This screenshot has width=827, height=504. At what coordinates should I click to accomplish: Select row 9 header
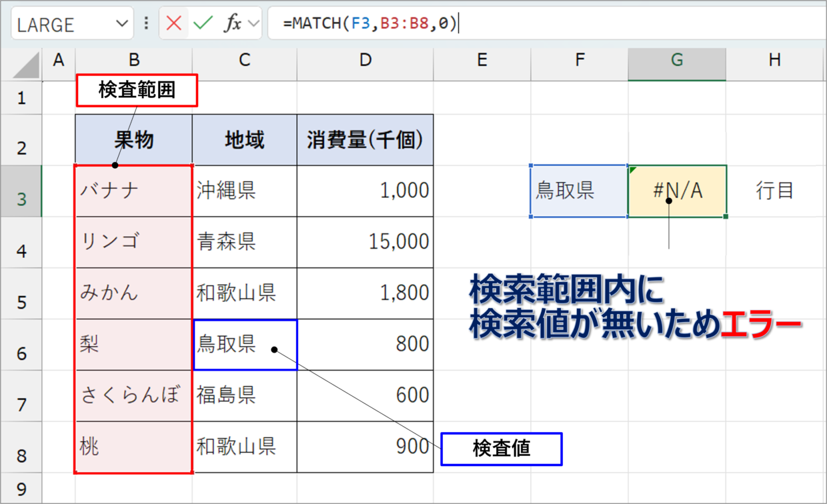(x=21, y=489)
